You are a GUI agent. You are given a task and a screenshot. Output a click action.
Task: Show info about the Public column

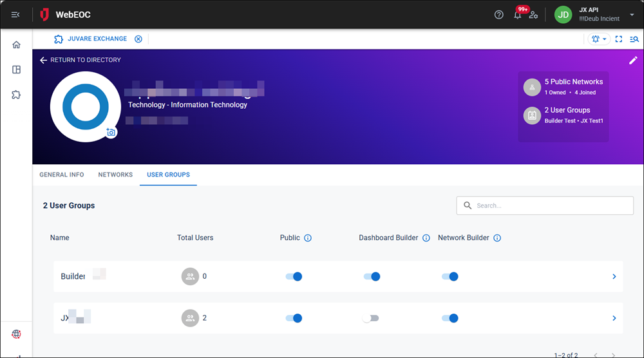tap(308, 238)
